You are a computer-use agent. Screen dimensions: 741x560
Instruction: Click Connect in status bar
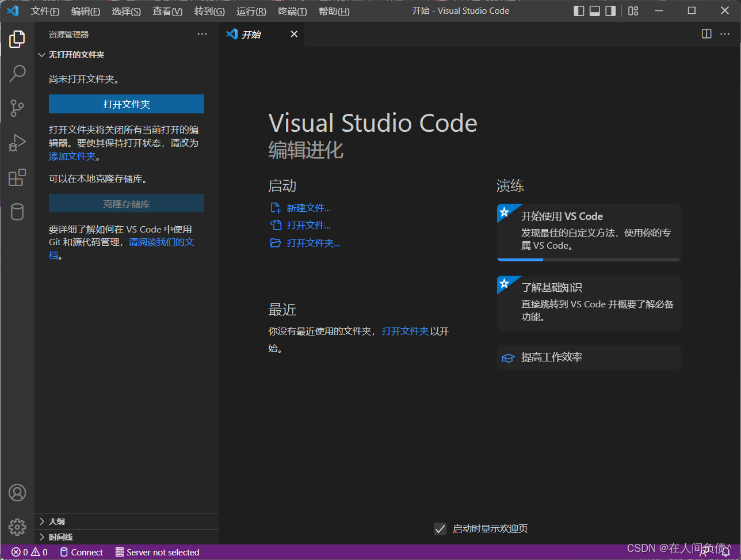pos(82,552)
